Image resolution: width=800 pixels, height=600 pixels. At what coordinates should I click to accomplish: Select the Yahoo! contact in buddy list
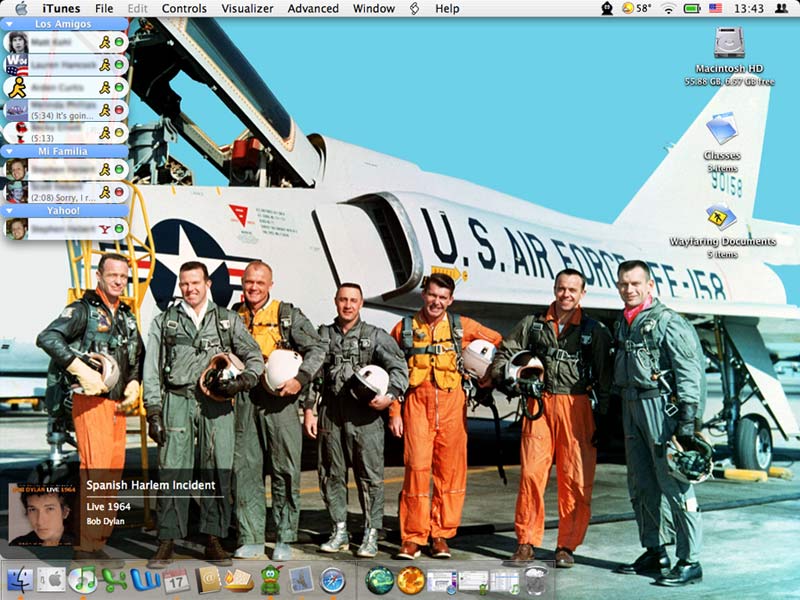pos(64,229)
